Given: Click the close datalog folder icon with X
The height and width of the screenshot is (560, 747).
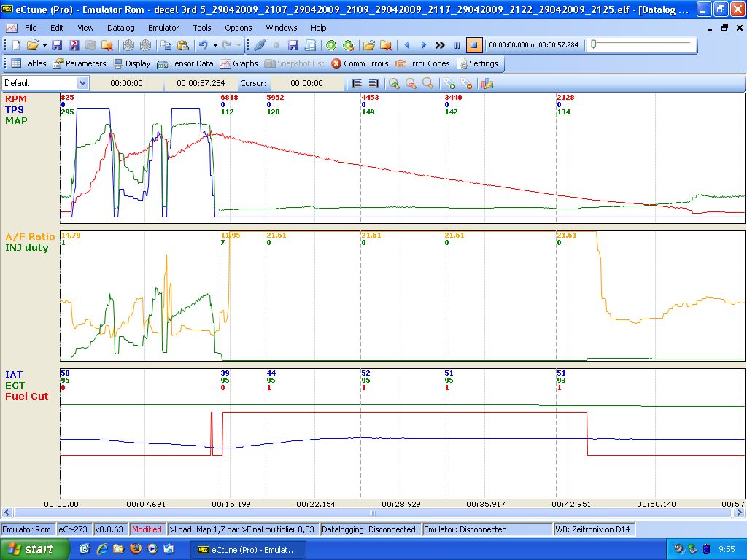Looking at the screenshot, I should (x=386, y=45).
